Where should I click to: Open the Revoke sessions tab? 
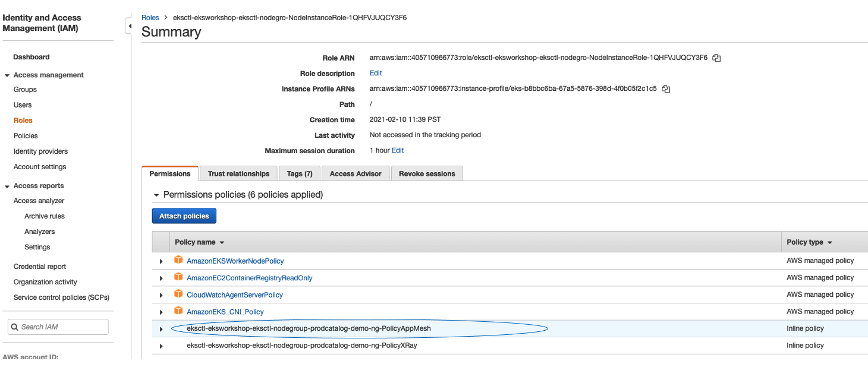coord(427,173)
